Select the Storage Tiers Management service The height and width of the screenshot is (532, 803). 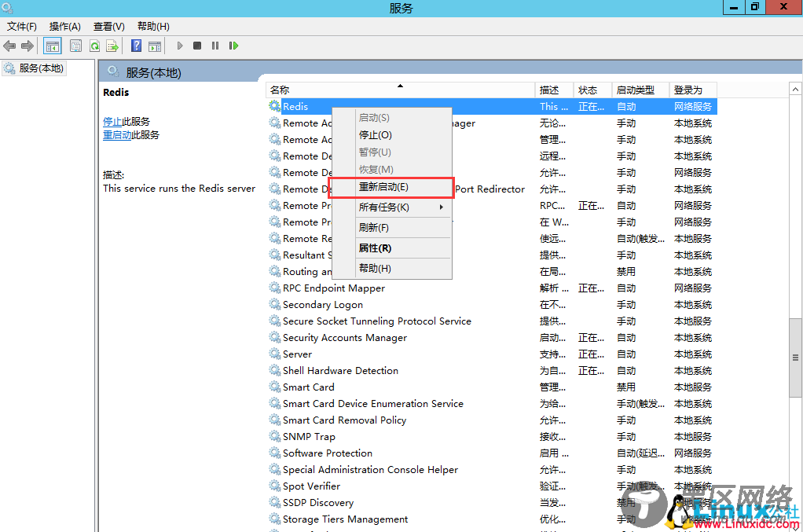(x=492, y=519)
